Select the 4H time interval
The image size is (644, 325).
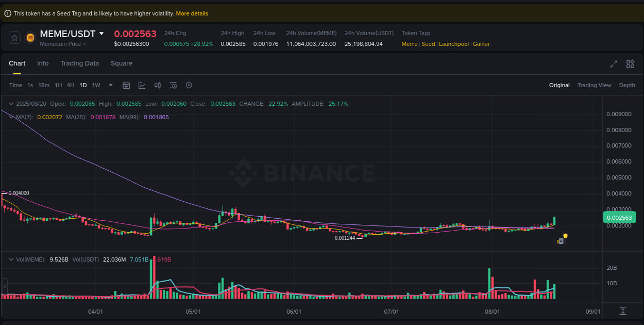71,85
